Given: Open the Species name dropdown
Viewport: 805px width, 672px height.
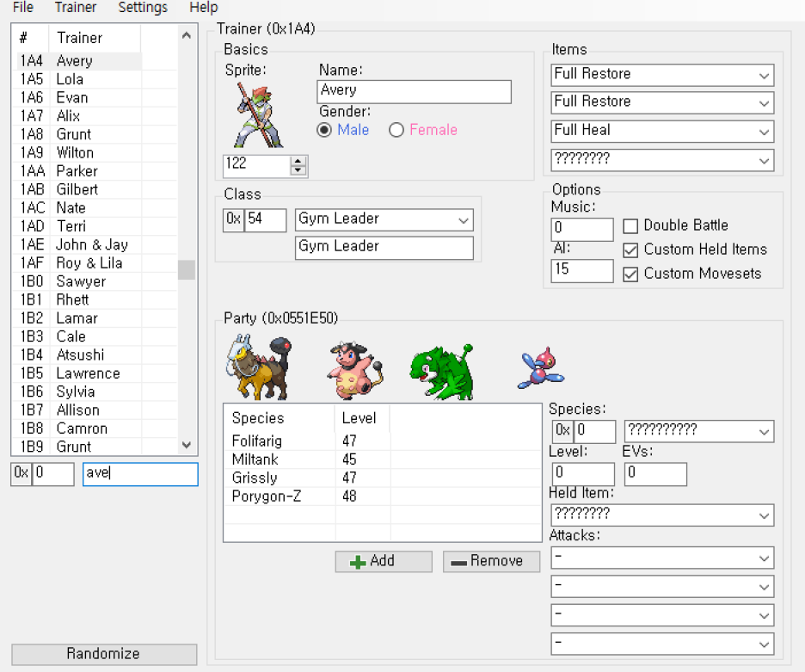Looking at the screenshot, I should point(764,432).
